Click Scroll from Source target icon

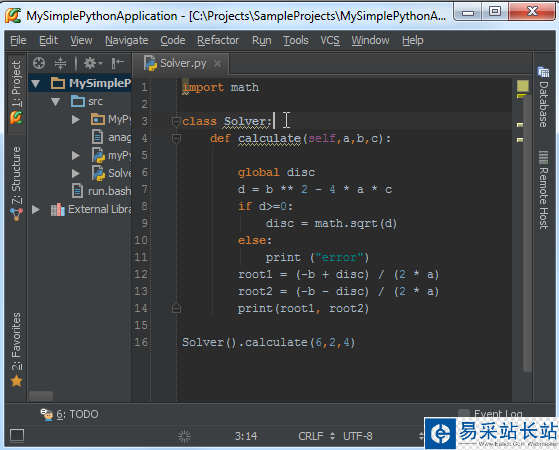click(x=39, y=63)
